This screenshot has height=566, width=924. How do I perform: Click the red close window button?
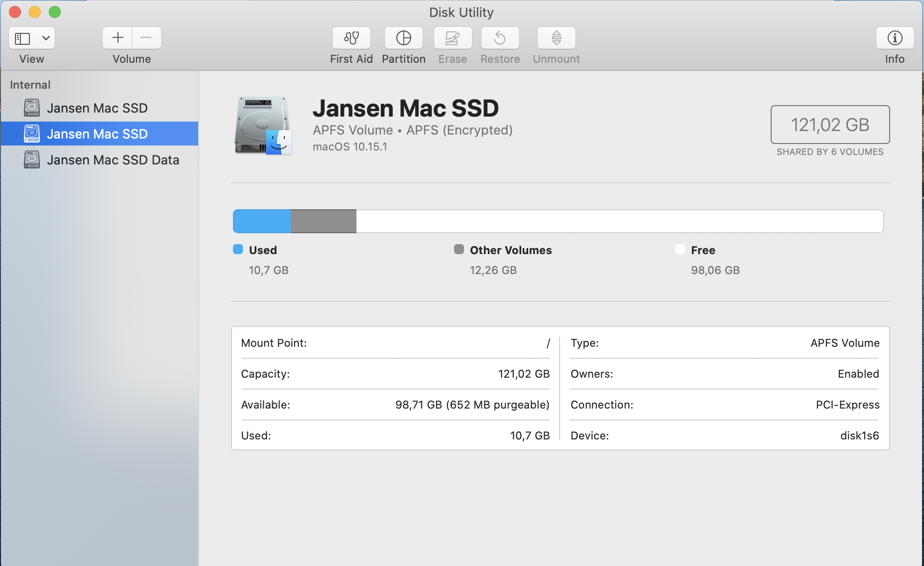click(x=15, y=12)
